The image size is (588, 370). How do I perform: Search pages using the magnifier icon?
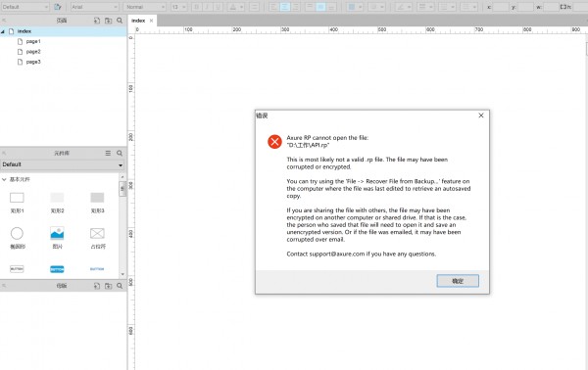(x=120, y=21)
